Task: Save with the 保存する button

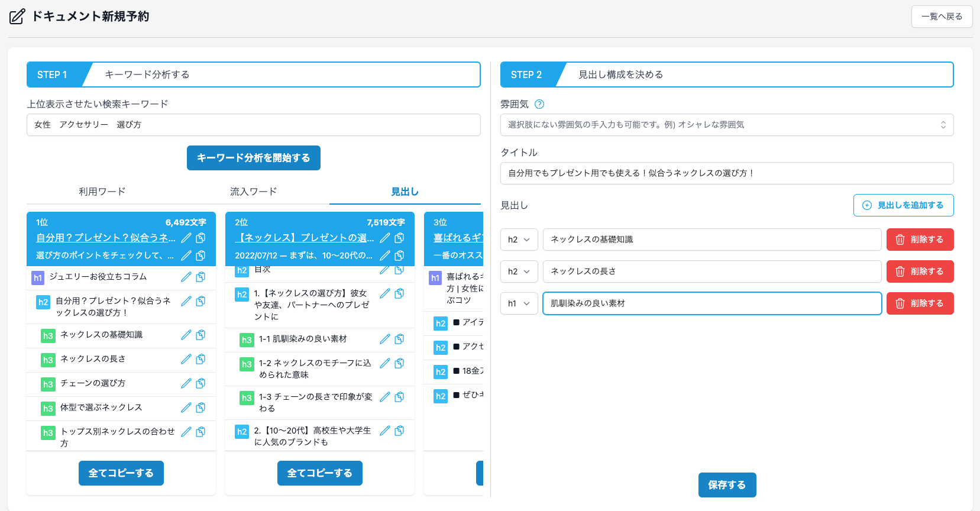Action: 727,485
